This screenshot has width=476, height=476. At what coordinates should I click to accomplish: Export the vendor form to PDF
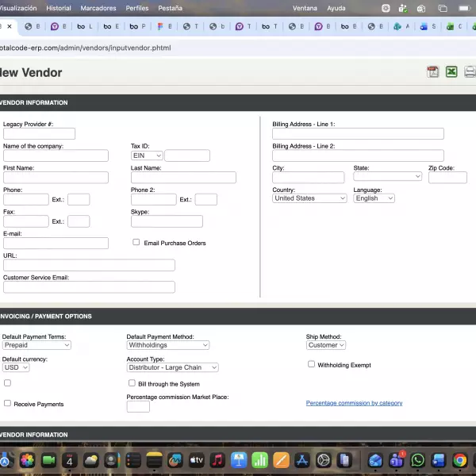click(432, 72)
